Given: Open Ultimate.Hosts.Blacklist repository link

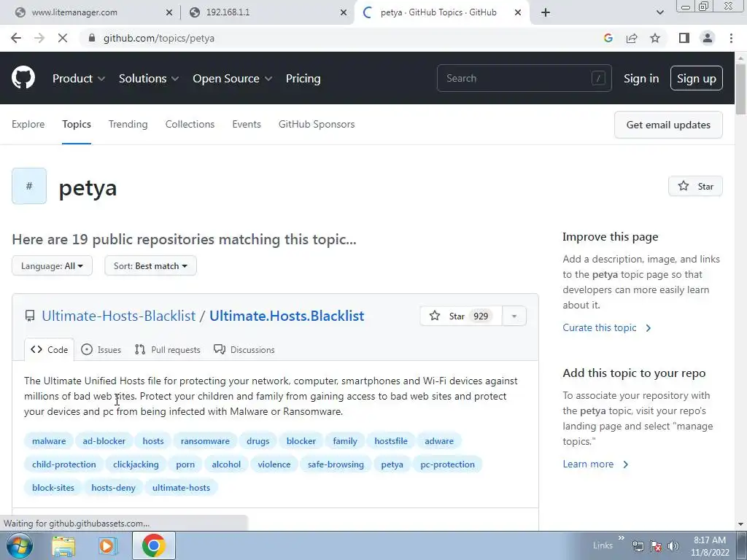Looking at the screenshot, I should coord(287,316).
